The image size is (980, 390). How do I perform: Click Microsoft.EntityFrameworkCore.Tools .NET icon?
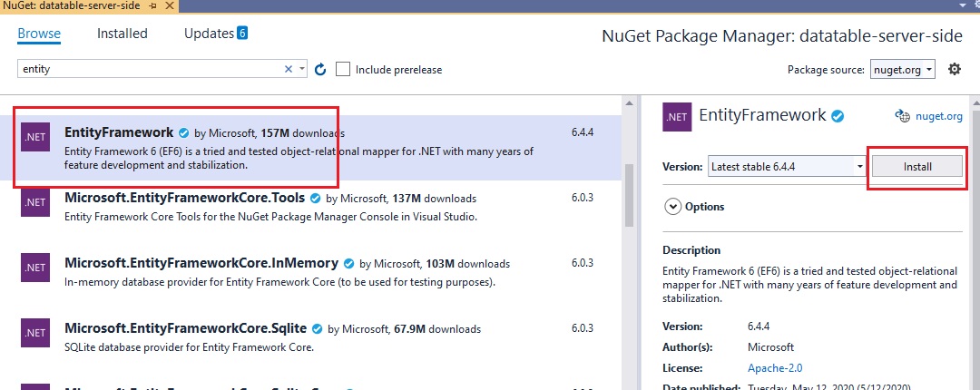[35, 202]
